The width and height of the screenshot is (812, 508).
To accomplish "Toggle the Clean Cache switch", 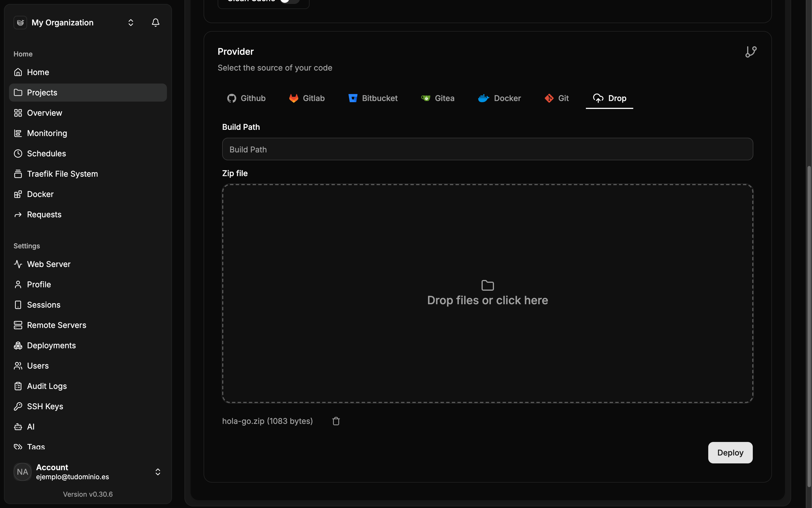I will tap(290, 1).
